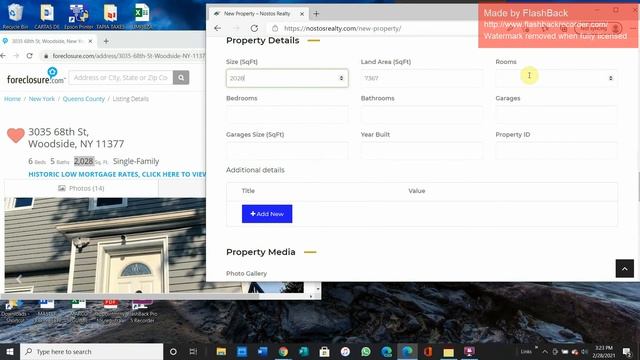Click the Bedrooms input field

tap(287, 114)
